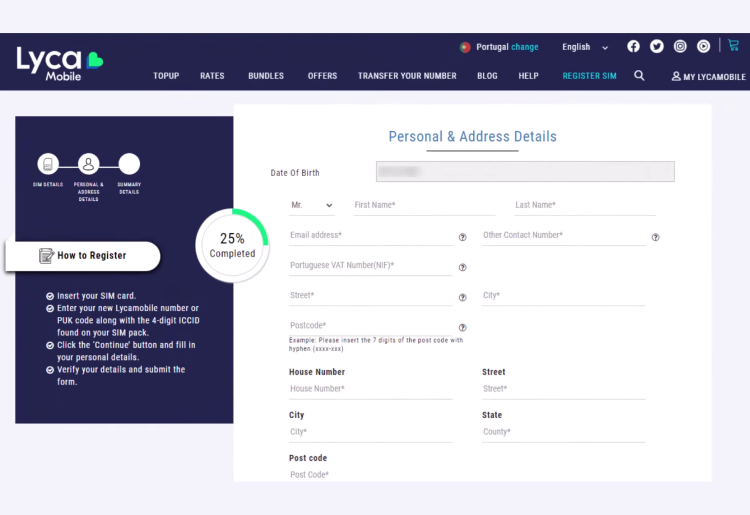Click the How to Register button
This screenshot has height=515, width=750.
pos(83,256)
